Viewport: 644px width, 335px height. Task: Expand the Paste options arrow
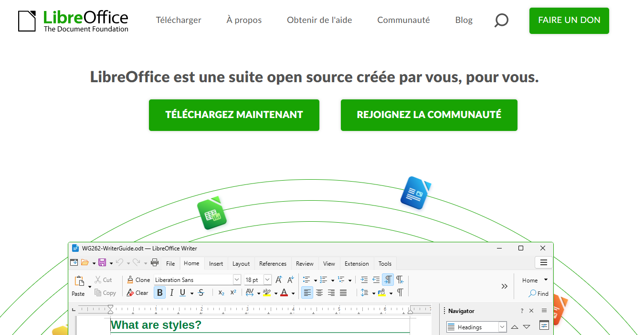[89, 287]
